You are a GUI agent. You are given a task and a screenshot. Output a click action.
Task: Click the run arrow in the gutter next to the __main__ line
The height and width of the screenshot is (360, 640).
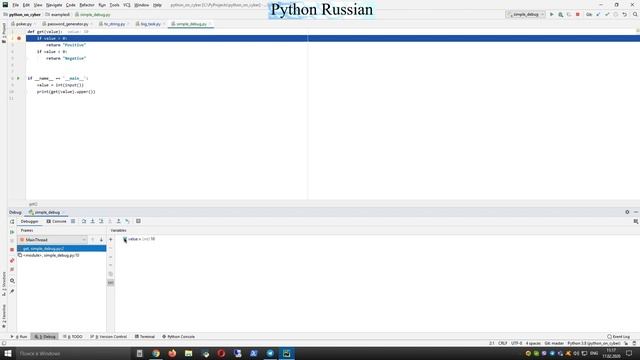18,78
